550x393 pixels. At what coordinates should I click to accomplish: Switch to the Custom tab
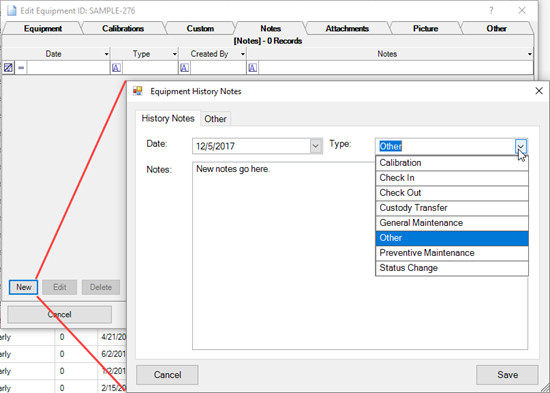click(200, 28)
